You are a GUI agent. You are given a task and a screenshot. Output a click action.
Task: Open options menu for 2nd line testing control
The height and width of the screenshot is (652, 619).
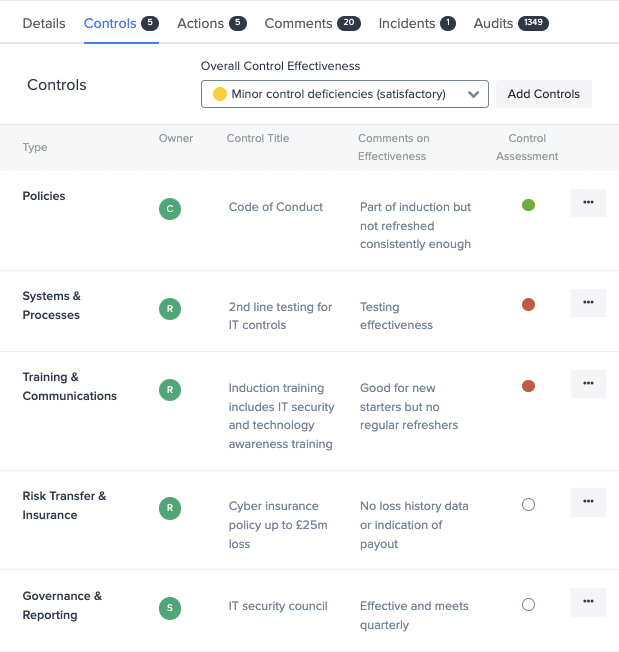pos(588,303)
